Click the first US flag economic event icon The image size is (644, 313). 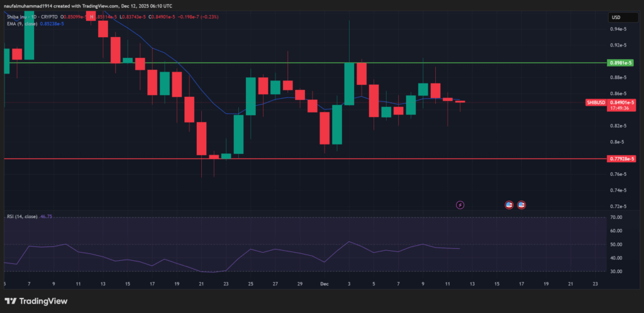[509, 204]
